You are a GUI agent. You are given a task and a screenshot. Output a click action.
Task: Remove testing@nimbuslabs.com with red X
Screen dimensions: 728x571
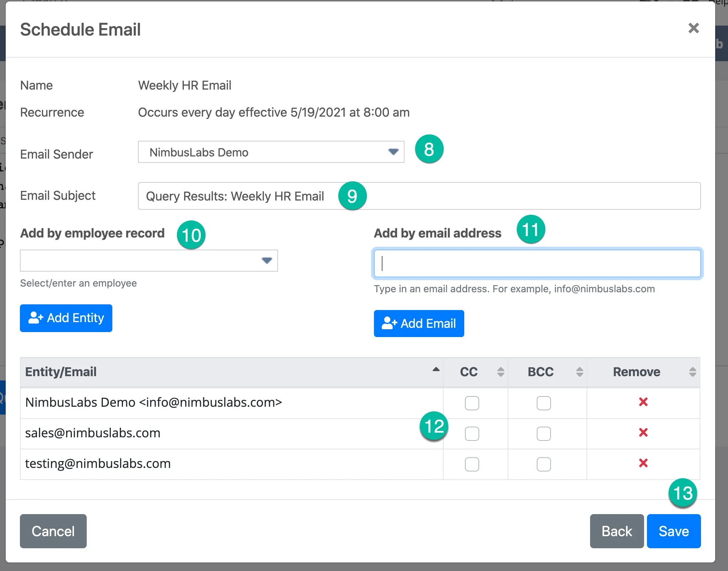[x=643, y=463]
